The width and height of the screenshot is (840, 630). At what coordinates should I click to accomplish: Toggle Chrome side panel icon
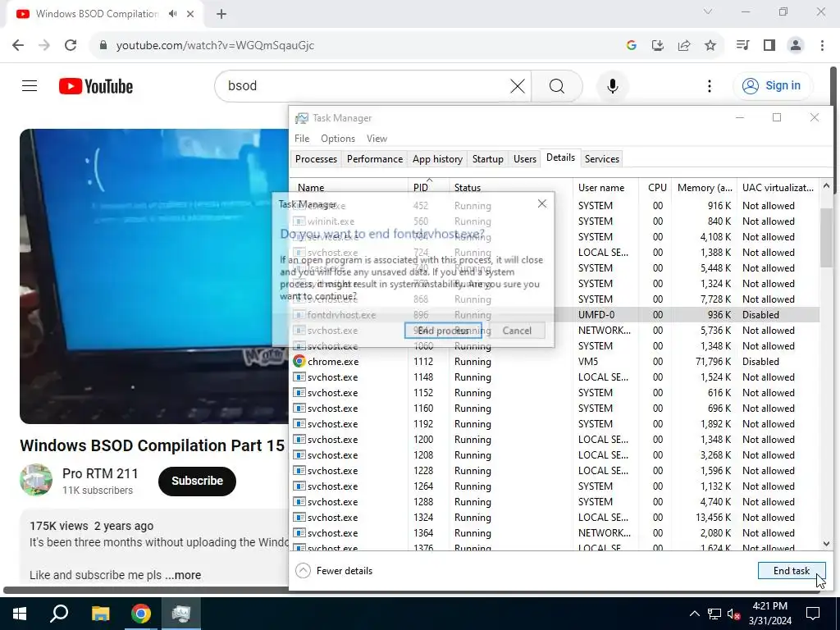pos(769,45)
